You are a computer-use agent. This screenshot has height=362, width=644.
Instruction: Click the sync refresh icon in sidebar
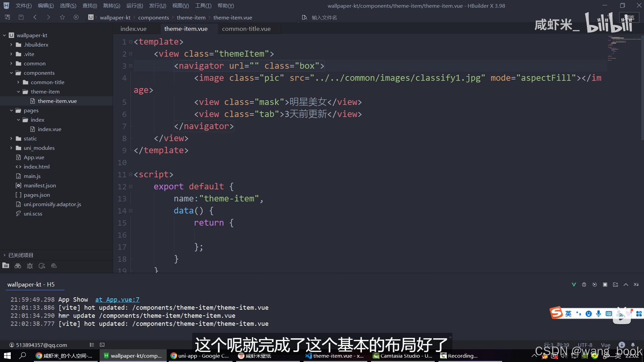click(x=42, y=266)
